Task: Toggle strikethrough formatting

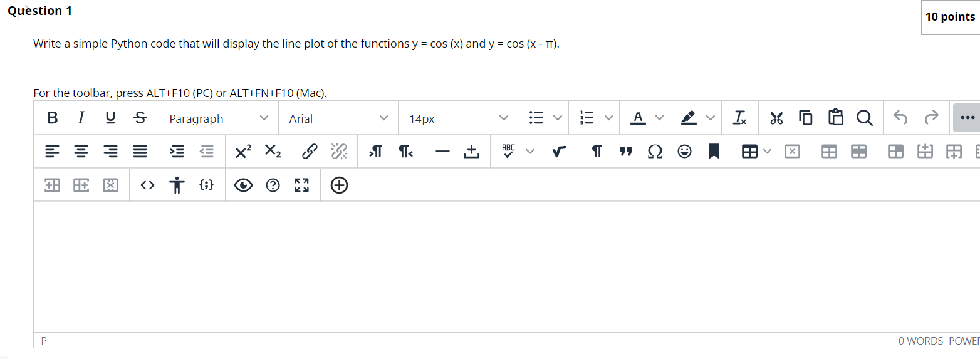Action: (x=141, y=118)
